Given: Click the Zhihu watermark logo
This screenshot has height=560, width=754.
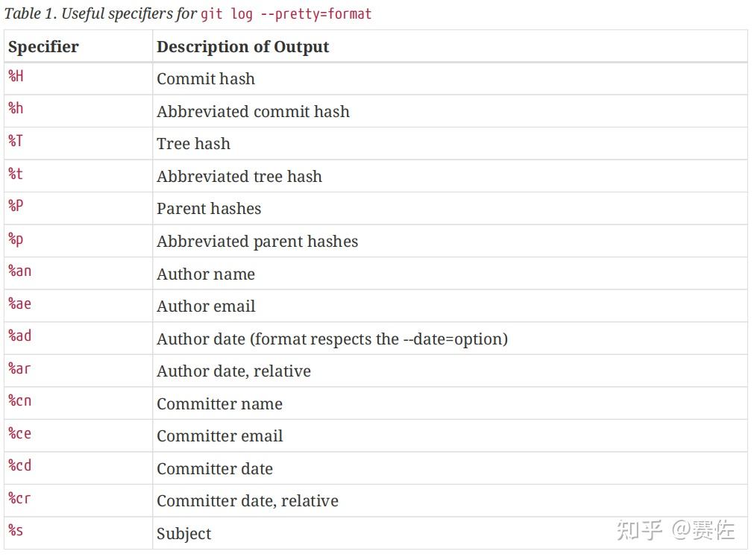Looking at the screenshot, I should coord(638,530).
